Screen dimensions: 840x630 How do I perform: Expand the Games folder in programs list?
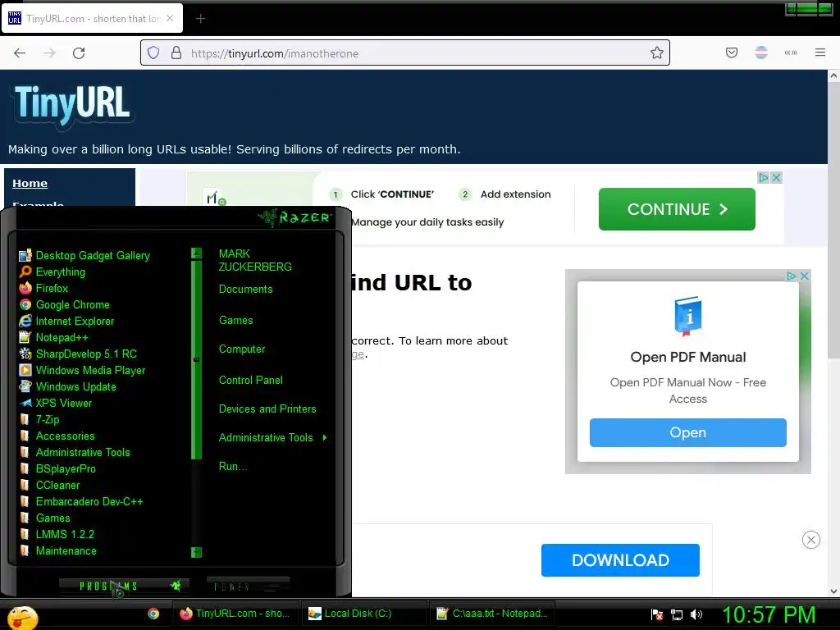[x=45, y=518]
